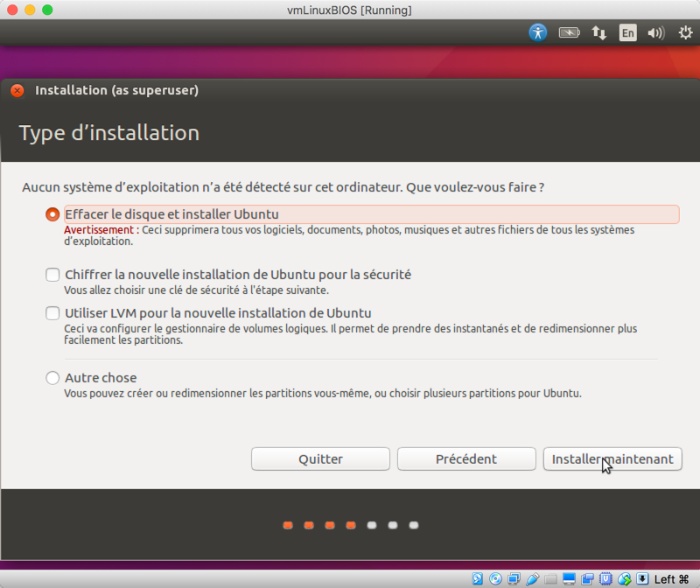Viewport: 700px width, 588px height.
Task: Click Installation (as superuser) title text
Action: tap(117, 91)
